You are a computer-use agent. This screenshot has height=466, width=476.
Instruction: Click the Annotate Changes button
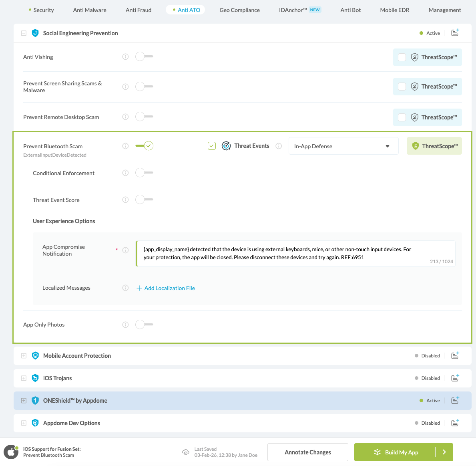click(x=307, y=452)
